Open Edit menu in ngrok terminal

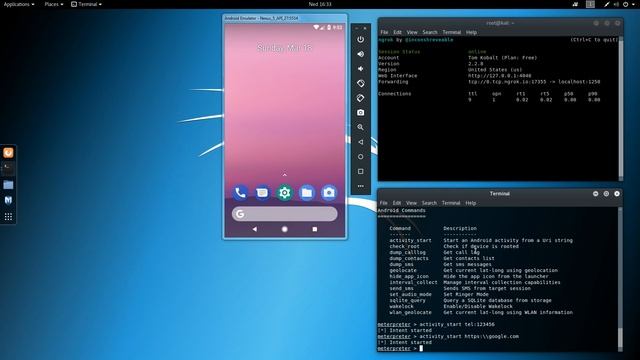[x=397, y=32]
